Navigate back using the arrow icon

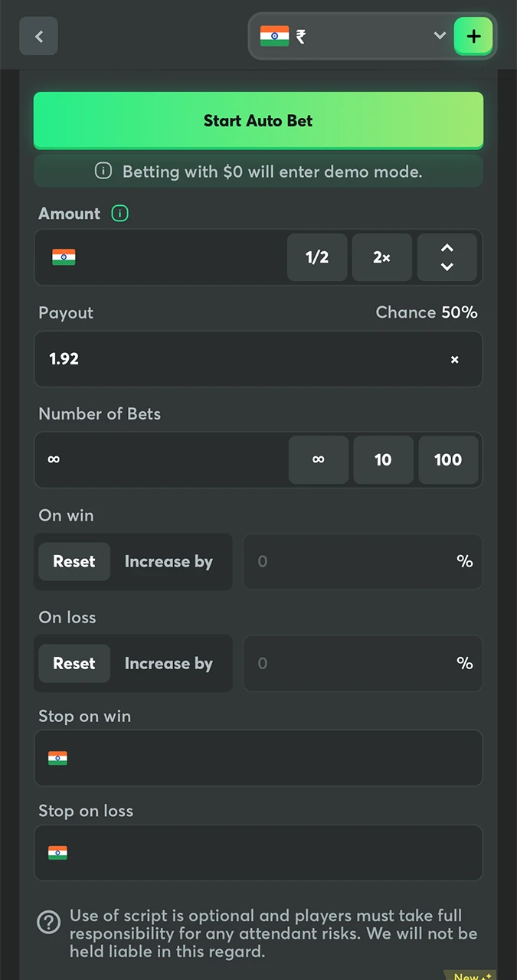pyautogui.click(x=38, y=36)
